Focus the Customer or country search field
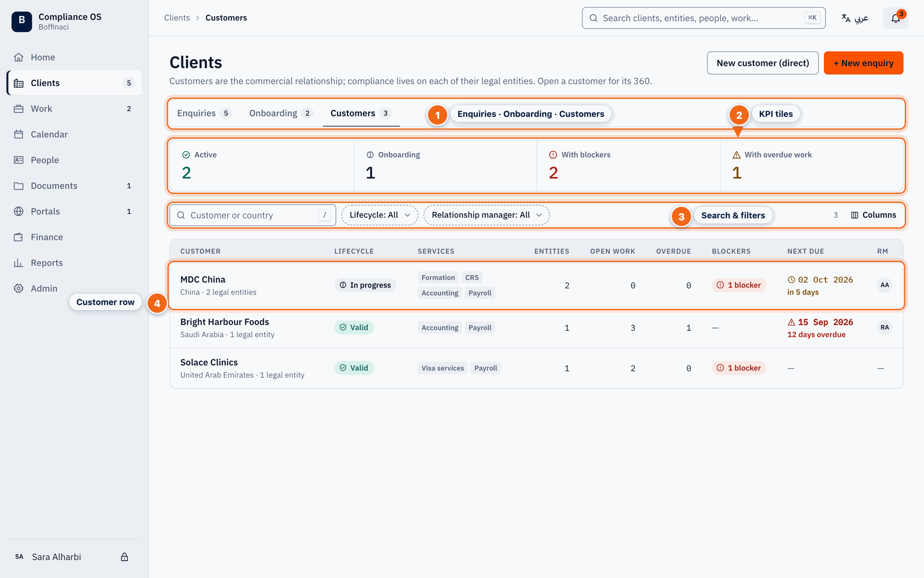The image size is (924, 578). pos(253,215)
